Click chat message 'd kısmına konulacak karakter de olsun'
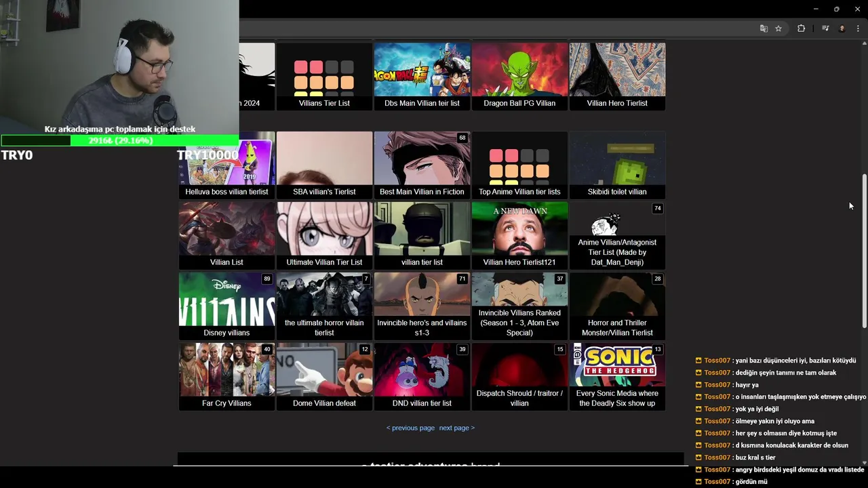This screenshot has height=488, width=868. [791, 445]
